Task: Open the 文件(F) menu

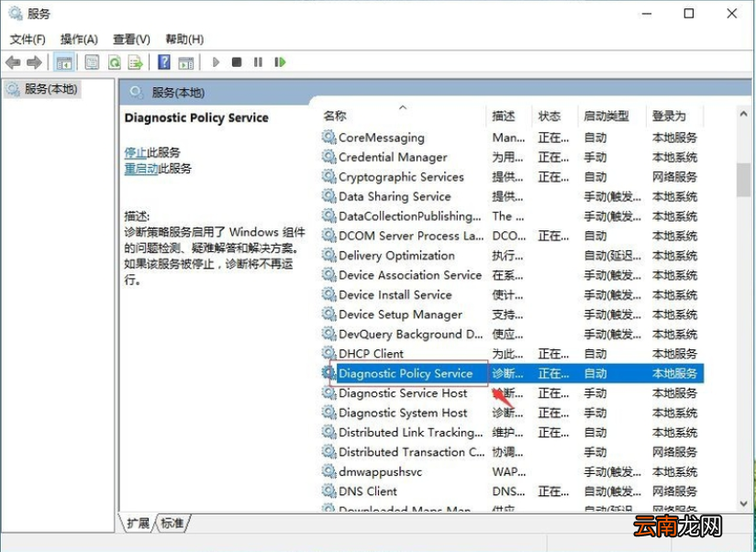Action: click(x=28, y=39)
